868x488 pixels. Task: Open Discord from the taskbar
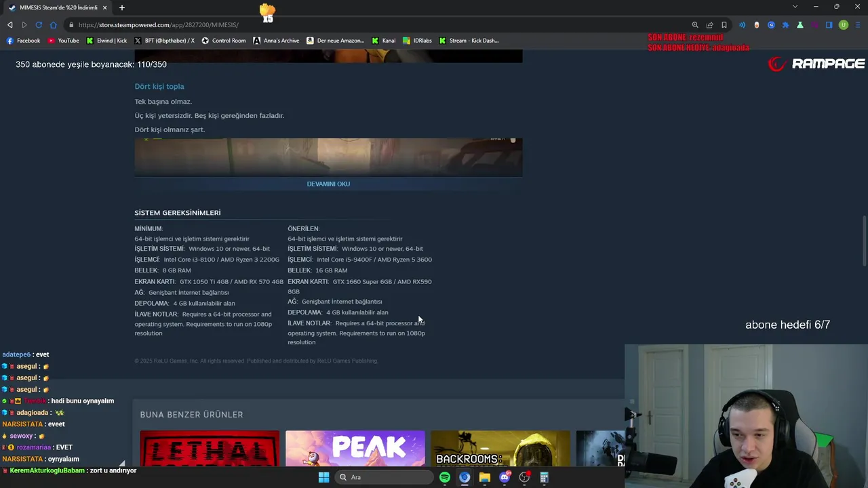(x=505, y=477)
